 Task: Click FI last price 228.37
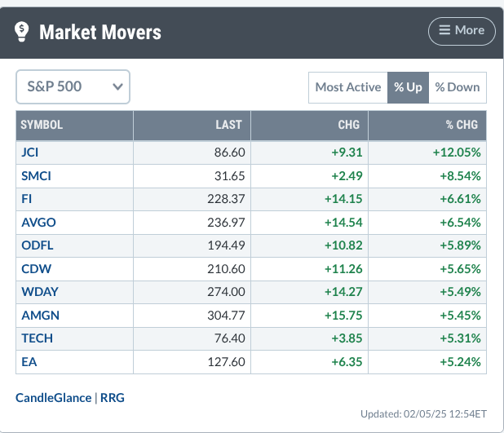tap(226, 199)
